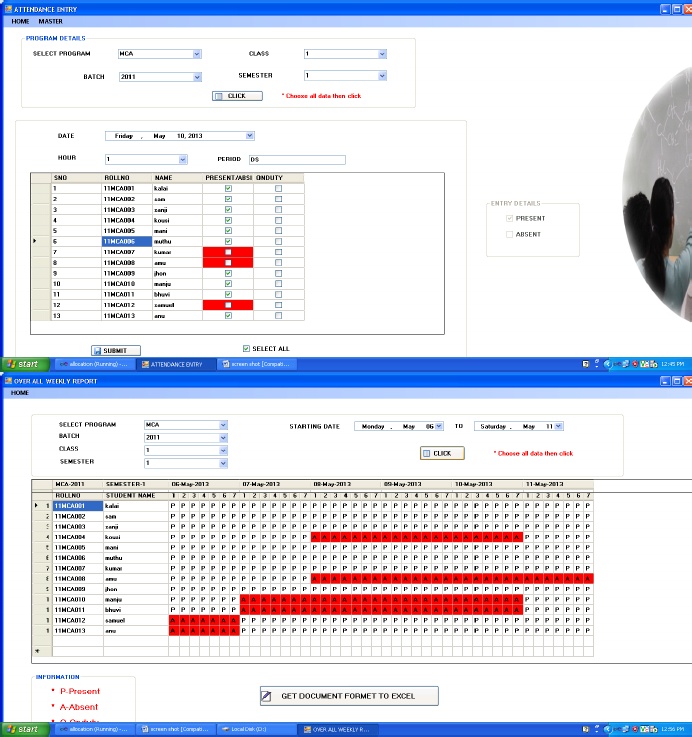Switch to OVER ALL WEEKLY R... taskbar item
The width and height of the screenshot is (692, 737).
(x=338, y=729)
